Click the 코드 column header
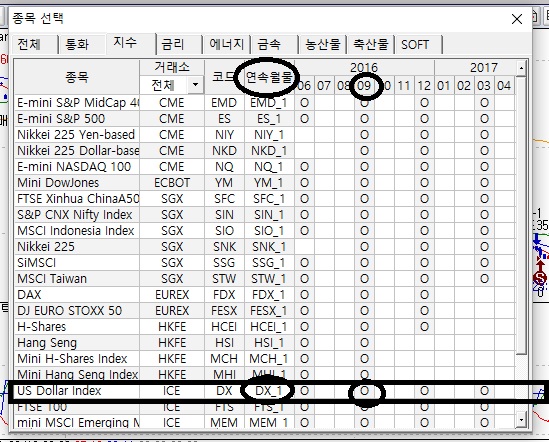Image resolution: width=549 pixels, height=442 pixels. 224,77
